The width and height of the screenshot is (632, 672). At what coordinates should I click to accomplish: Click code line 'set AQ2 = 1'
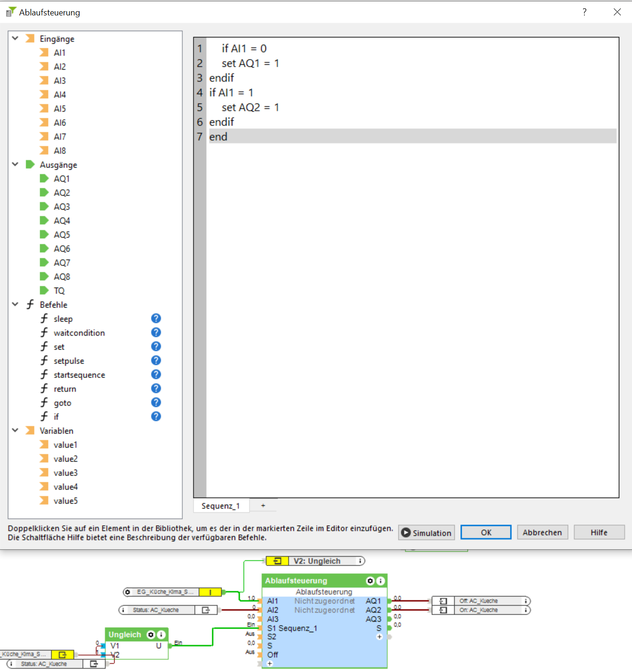pos(250,107)
